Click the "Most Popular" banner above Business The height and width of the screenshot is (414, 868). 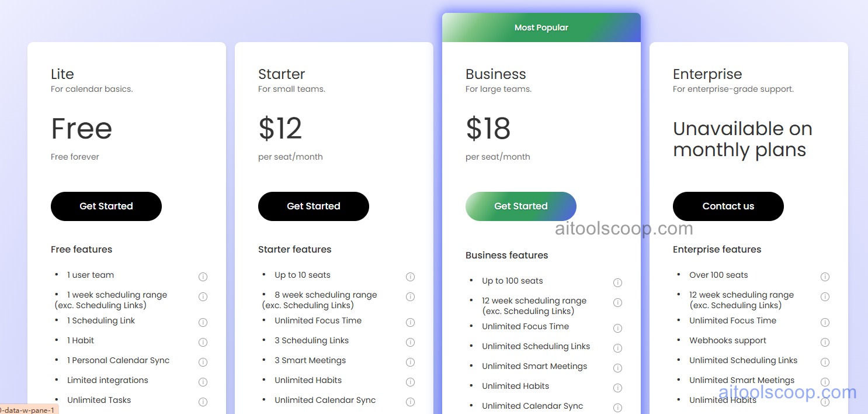point(541,27)
